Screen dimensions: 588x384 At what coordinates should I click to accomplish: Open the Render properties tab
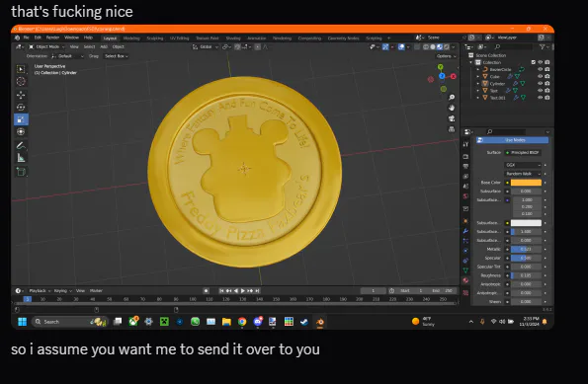tap(465, 157)
